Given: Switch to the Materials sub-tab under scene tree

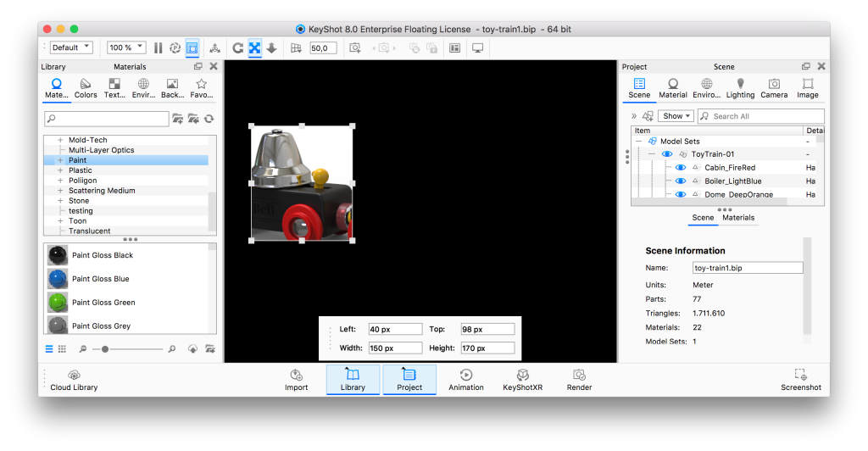Looking at the screenshot, I should click(x=737, y=218).
